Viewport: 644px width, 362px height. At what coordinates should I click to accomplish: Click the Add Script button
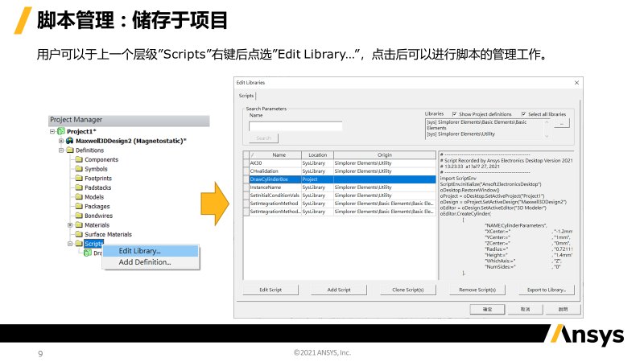(x=339, y=290)
